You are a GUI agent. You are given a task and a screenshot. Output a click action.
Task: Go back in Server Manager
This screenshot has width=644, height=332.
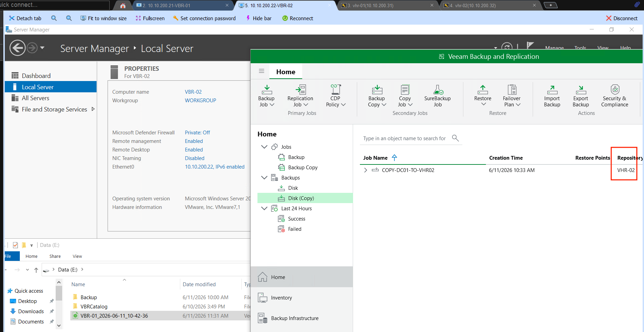[x=17, y=48]
